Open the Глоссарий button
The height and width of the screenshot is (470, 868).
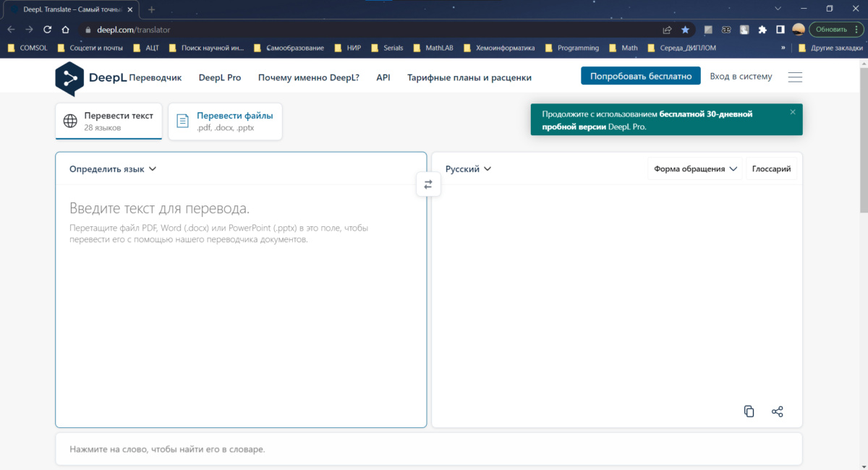[771, 169]
